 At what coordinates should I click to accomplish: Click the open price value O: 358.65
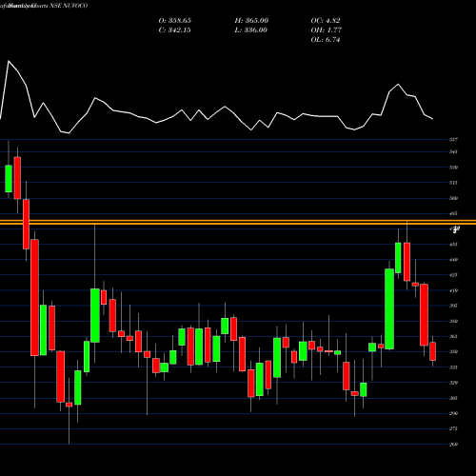point(175,21)
